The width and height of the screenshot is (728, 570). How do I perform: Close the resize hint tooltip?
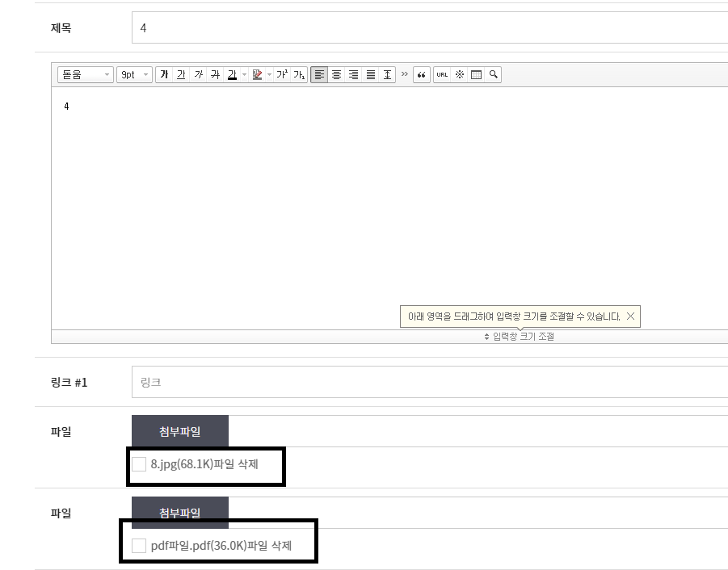click(630, 316)
